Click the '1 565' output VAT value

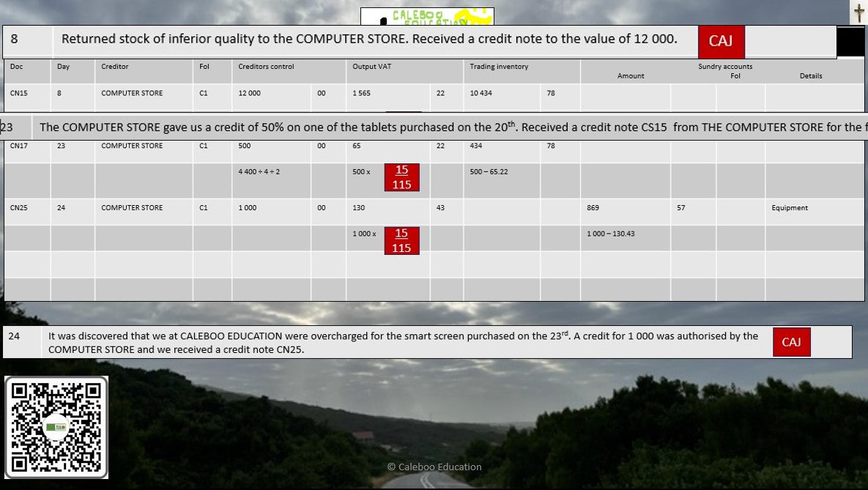click(361, 93)
